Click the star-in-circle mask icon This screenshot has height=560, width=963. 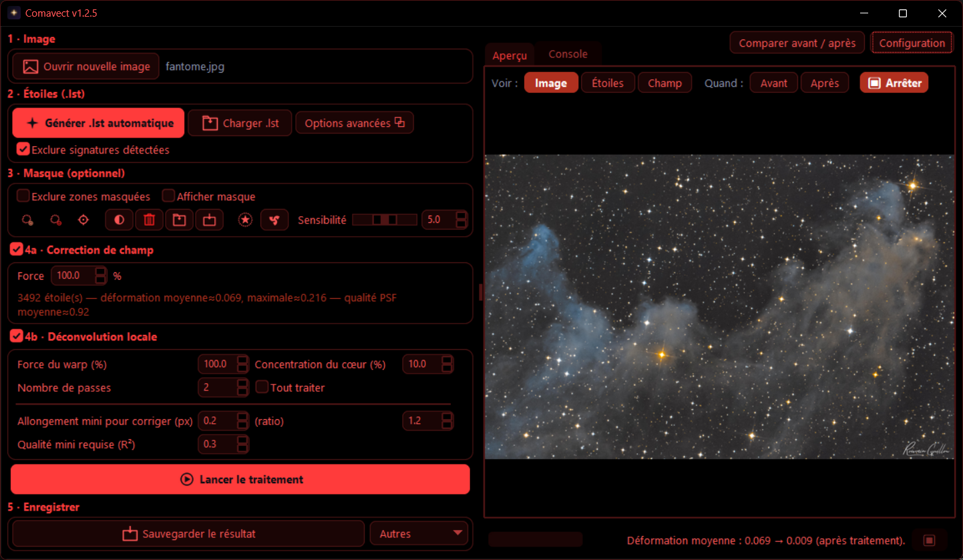pyautogui.click(x=246, y=220)
